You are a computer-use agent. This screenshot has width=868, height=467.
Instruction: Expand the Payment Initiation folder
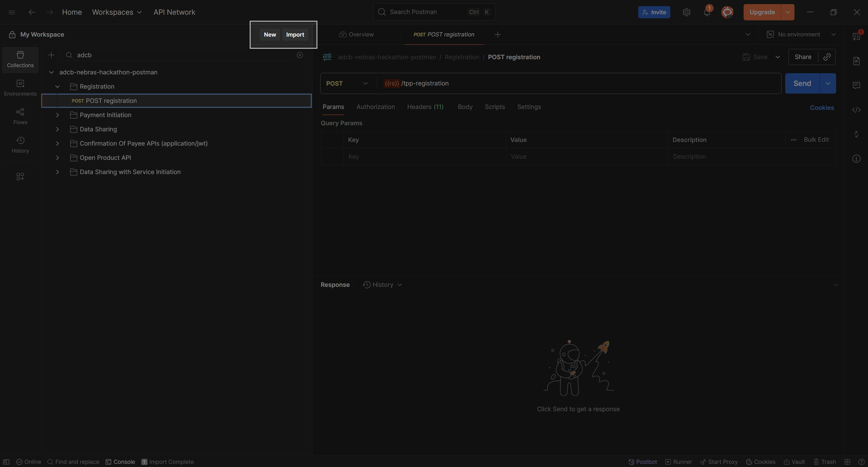tap(57, 115)
